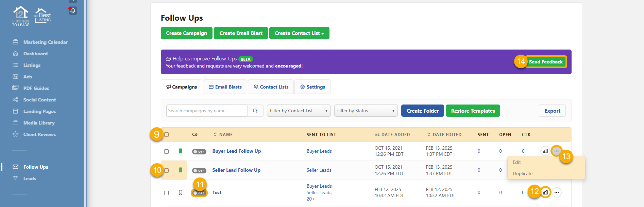Open Marketing Calendar in sidebar
Screen dimensions: 644x207
(x=46, y=42)
